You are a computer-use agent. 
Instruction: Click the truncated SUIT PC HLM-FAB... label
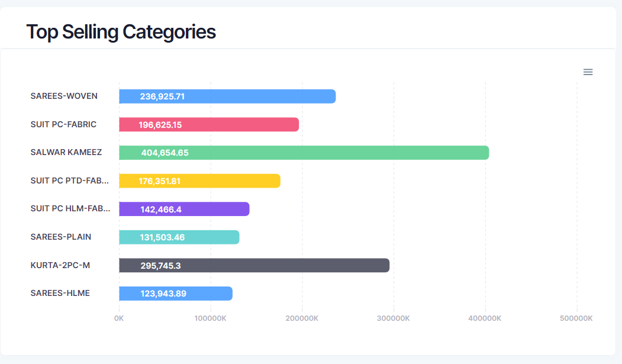point(70,208)
